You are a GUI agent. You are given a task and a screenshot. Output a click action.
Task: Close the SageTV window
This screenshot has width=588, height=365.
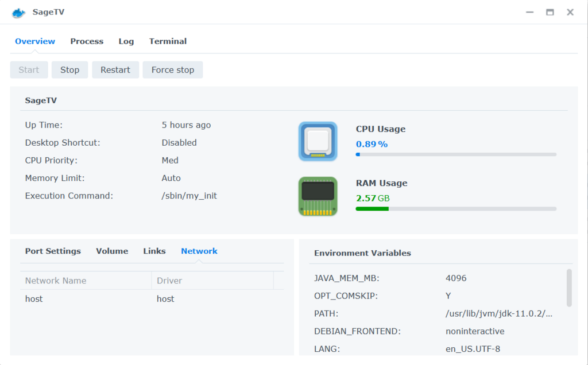tap(570, 13)
